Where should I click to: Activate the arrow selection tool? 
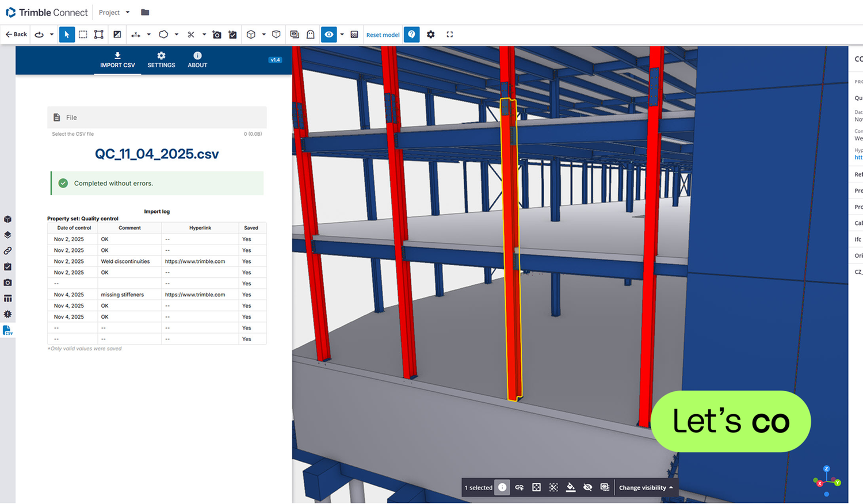[x=67, y=35]
